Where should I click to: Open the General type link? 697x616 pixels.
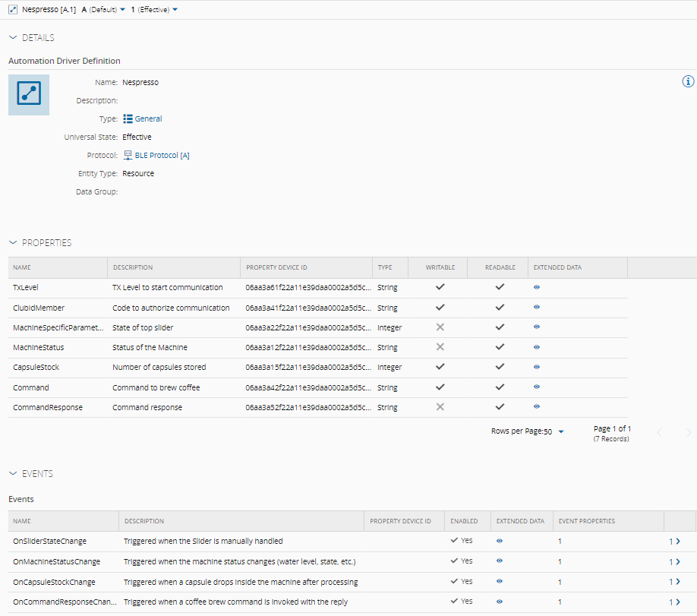(x=147, y=119)
